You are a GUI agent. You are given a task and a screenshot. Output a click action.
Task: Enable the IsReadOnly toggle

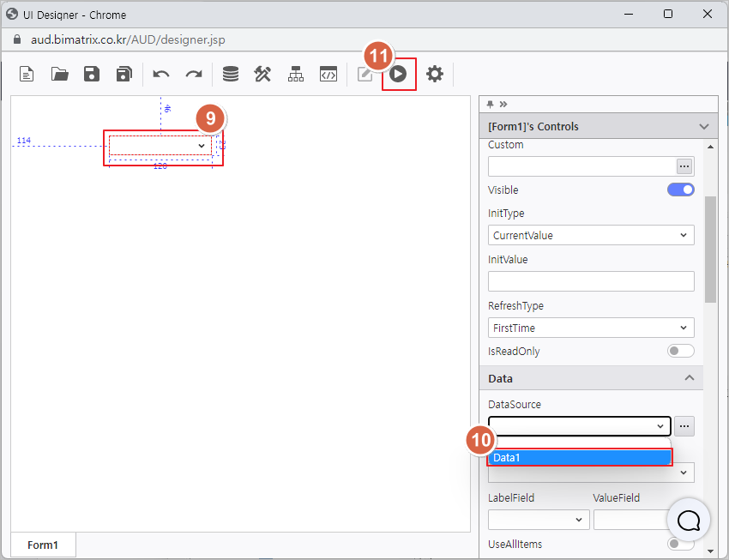tap(680, 351)
